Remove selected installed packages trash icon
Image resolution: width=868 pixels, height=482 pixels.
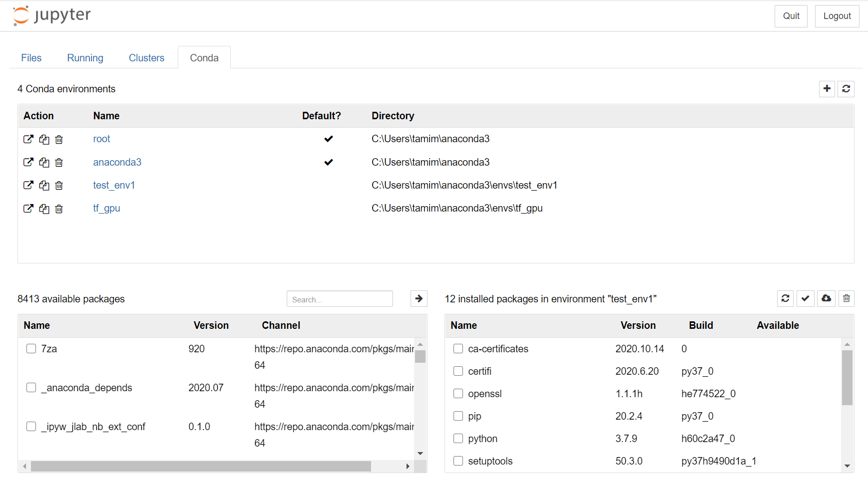847,298
